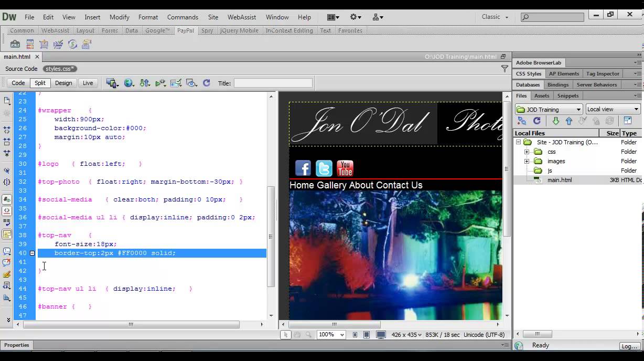Viewport: 644px width, 361px height.
Task: Expand the images folder
Action: pos(527,161)
